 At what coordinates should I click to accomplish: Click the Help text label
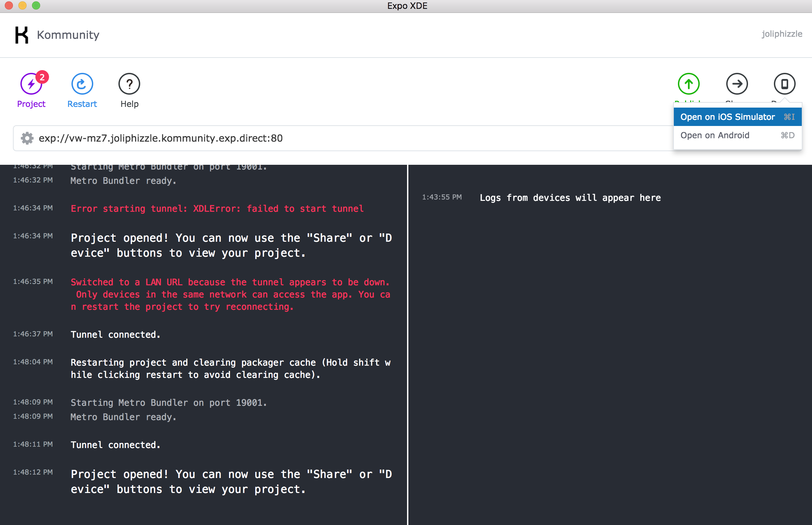[x=129, y=104]
